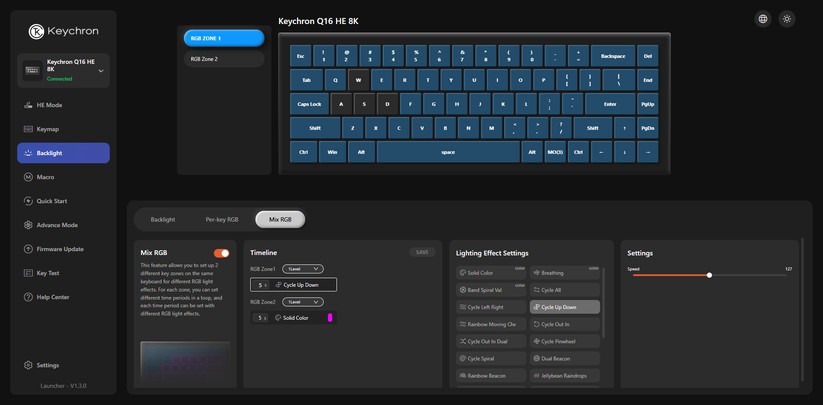
Task: Click the Settings panel vertical scrollbar
Action: (x=801, y=310)
